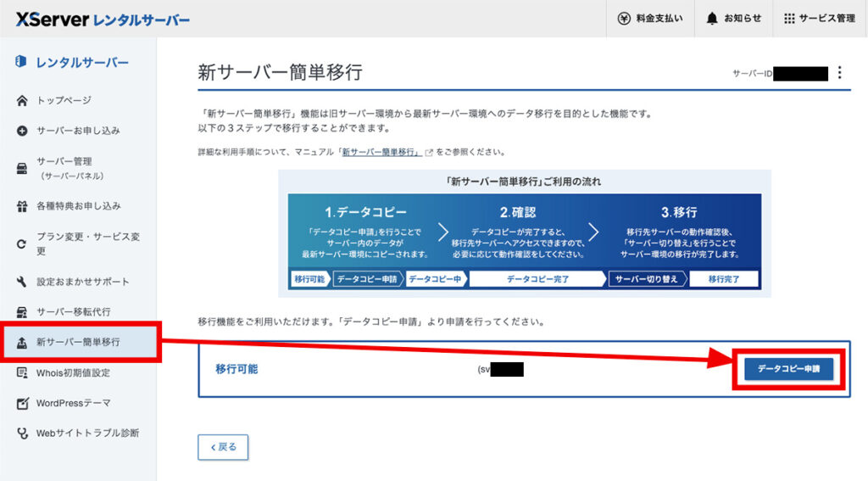Click the 戻る back button
Viewport: 868px width, 481px height.
223,447
